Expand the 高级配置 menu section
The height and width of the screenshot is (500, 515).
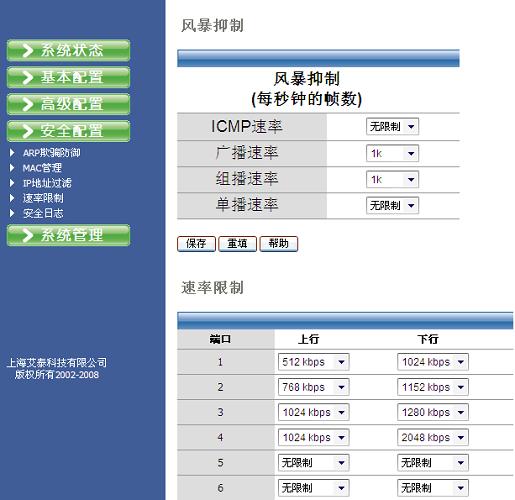click(68, 104)
